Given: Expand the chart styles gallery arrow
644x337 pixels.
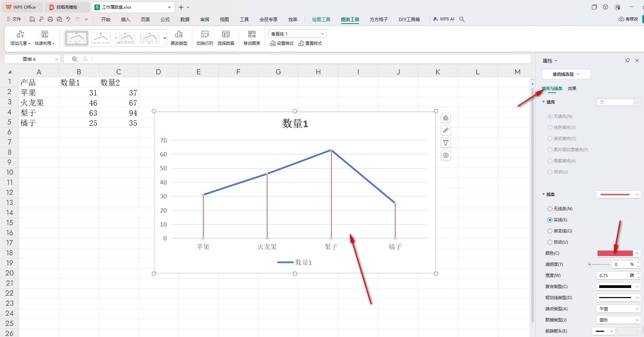Looking at the screenshot, I should (165, 38).
